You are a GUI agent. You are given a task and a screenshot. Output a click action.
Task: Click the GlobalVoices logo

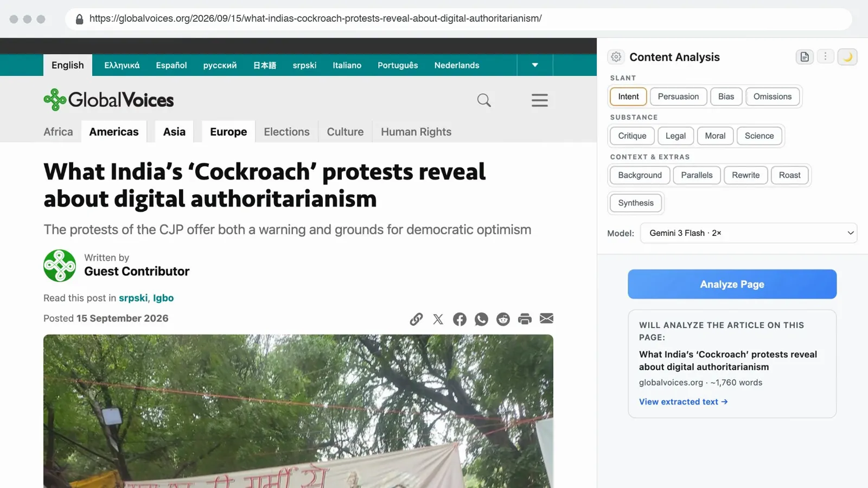click(108, 100)
